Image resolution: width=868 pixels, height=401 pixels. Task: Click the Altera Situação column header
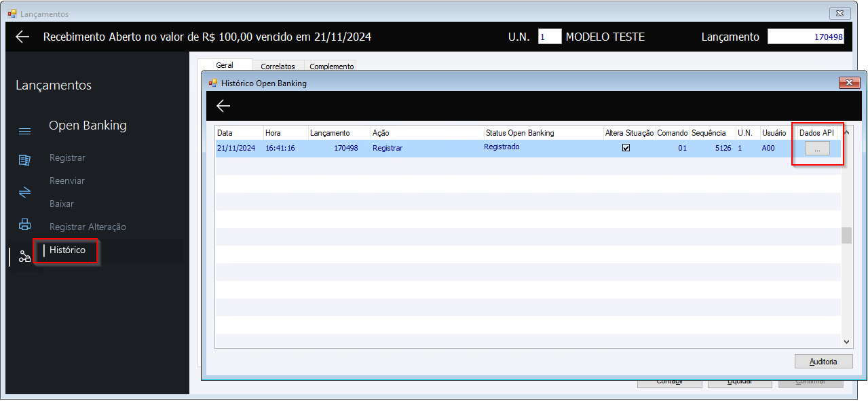(629, 133)
